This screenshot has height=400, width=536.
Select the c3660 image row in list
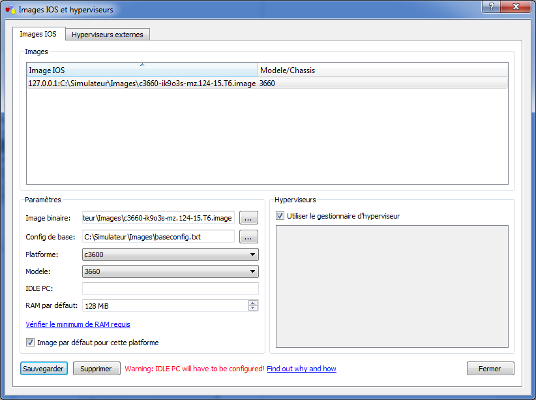(x=267, y=83)
